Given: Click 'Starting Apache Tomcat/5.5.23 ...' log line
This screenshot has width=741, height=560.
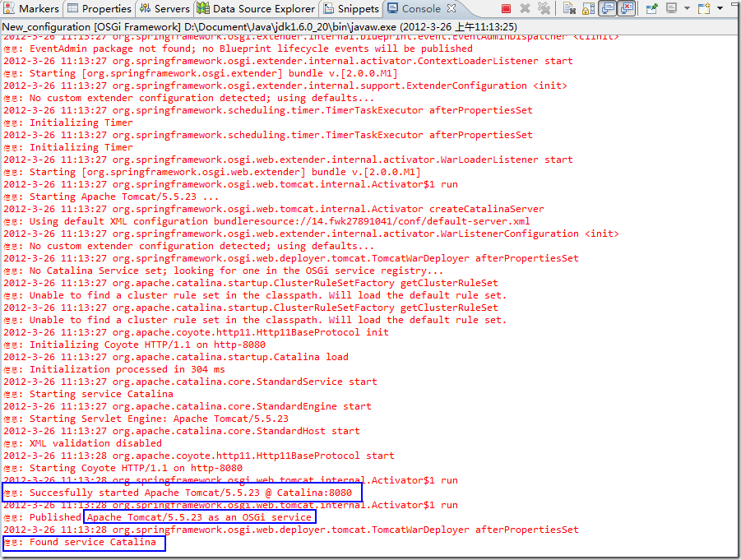Looking at the screenshot, I should point(112,197).
